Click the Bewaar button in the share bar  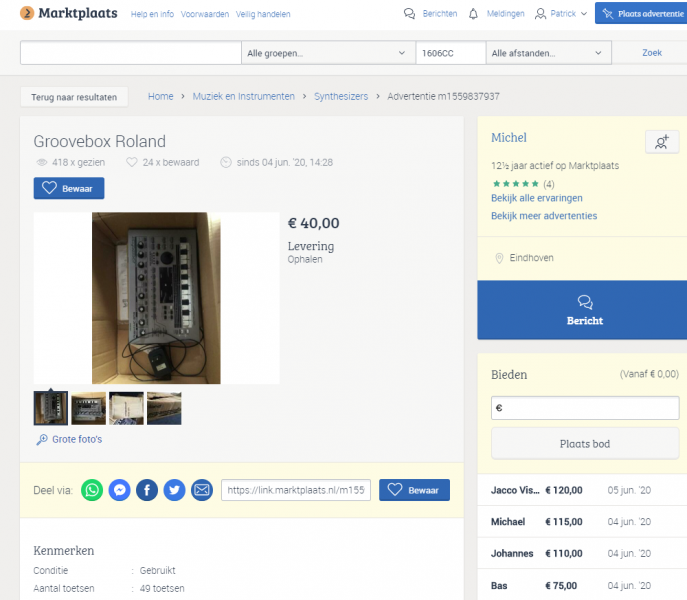(414, 490)
